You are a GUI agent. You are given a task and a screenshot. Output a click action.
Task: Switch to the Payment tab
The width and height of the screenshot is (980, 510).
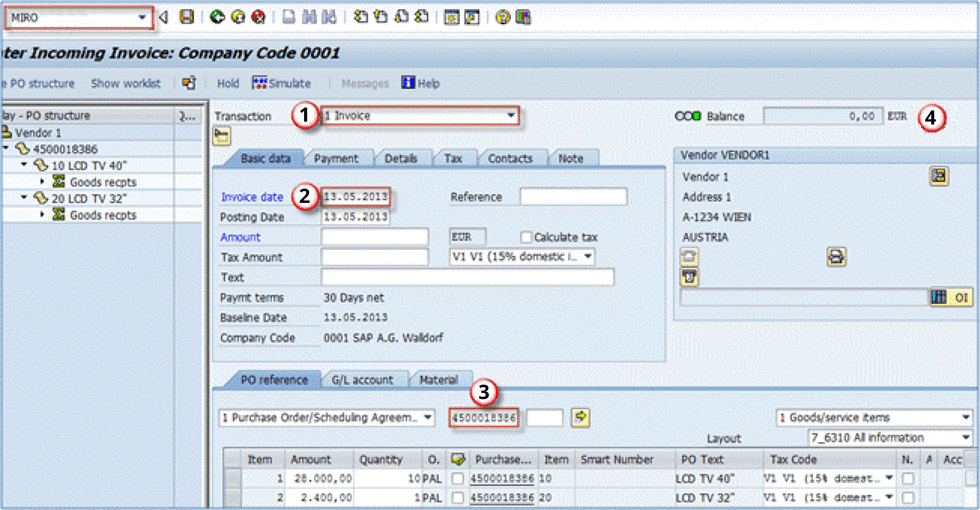coord(336,158)
